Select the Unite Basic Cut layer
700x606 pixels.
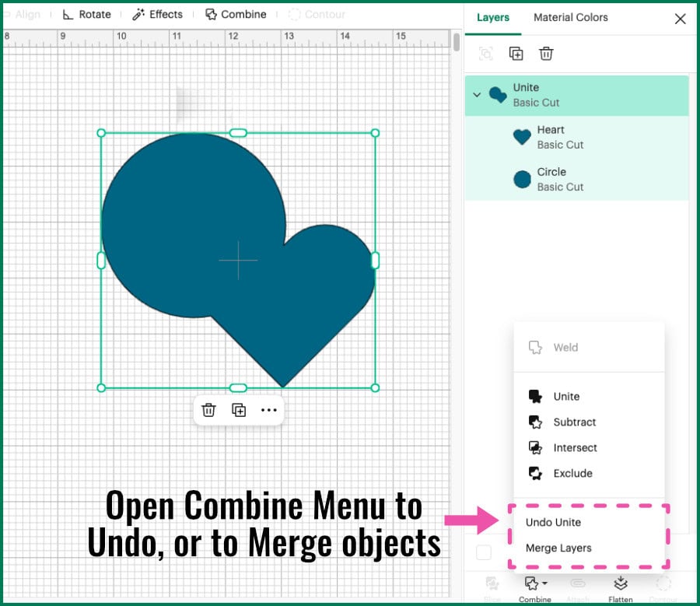click(577, 95)
